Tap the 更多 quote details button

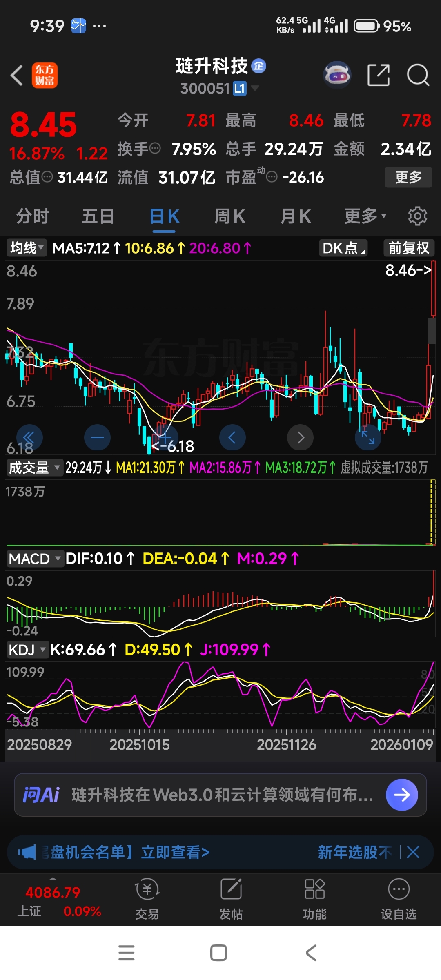click(x=408, y=177)
